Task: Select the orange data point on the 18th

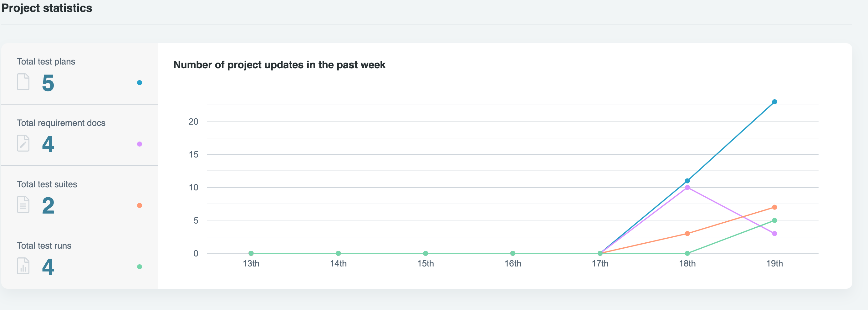Action: (x=687, y=233)
